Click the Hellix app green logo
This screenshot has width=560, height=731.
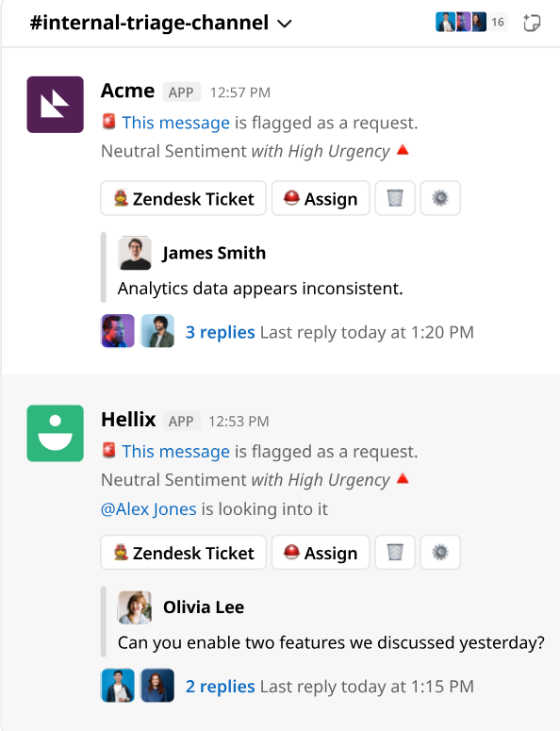(55, 433)
